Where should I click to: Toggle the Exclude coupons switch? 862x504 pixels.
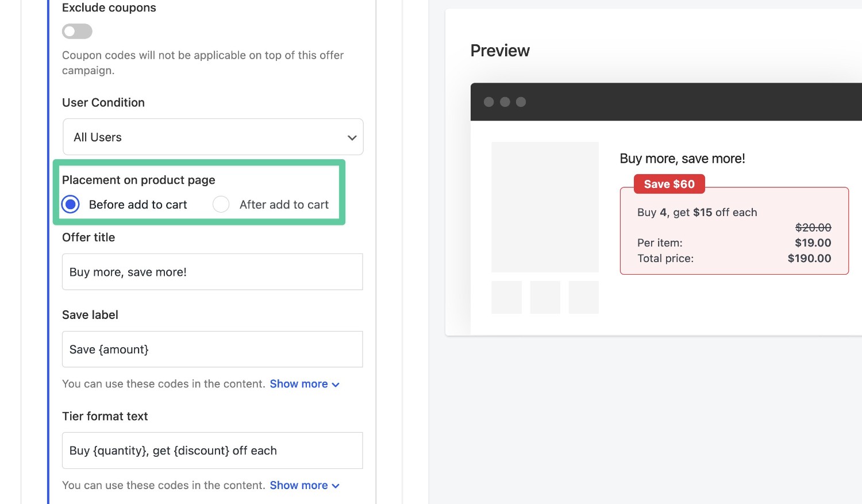click(77, 31)
